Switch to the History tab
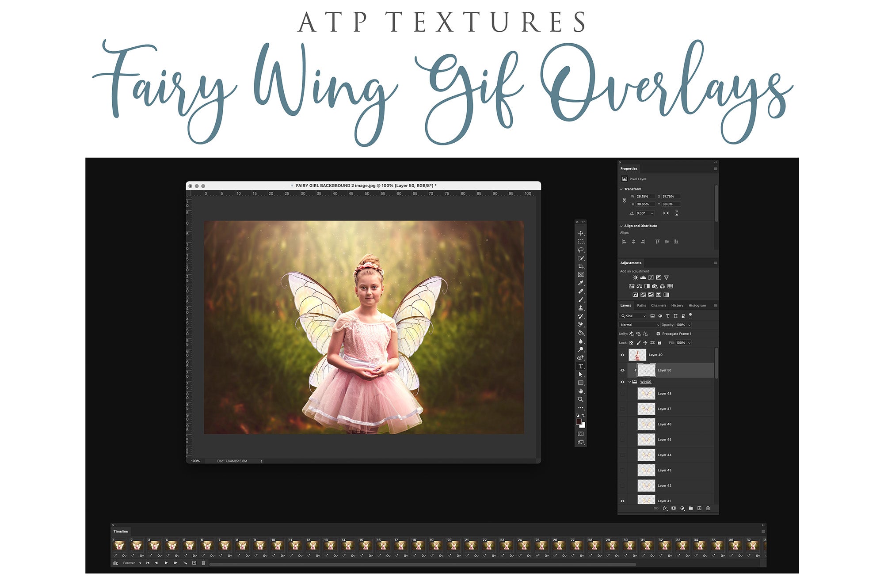 tap(677, 306)
